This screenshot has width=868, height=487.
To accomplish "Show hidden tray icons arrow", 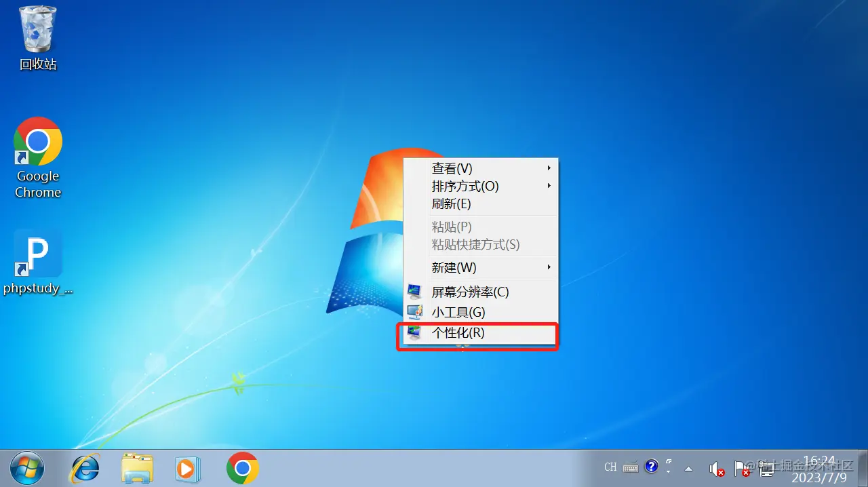I will tap(689, 468).
